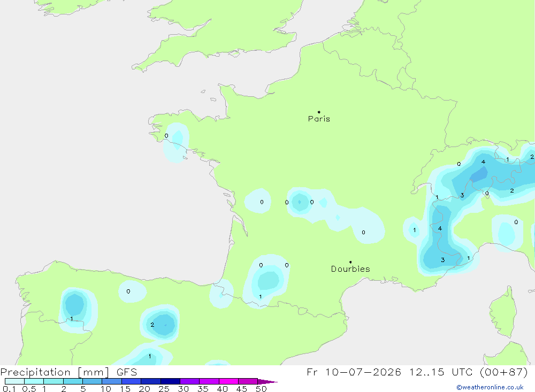This screenshot has width=535, height=392.
Task: Pick the 45–50 mm legend swatch
Action: (x=248, y=381)
